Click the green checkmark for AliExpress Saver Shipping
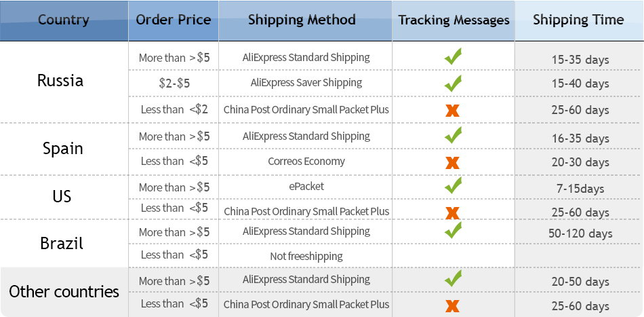Image resolution: width=644 pixels, height=317 pixels. pos(453,83)
